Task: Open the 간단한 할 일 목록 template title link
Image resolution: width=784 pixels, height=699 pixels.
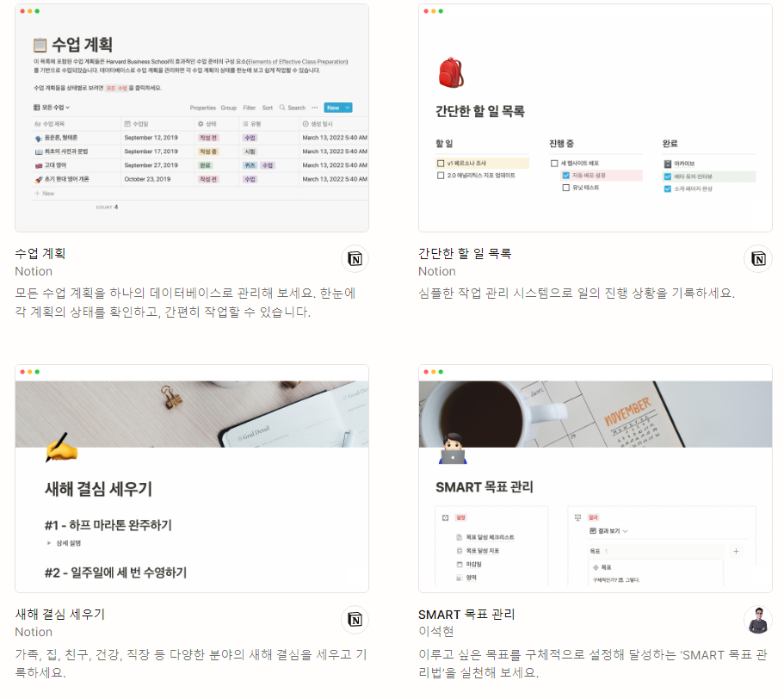Action: (465, 253)
